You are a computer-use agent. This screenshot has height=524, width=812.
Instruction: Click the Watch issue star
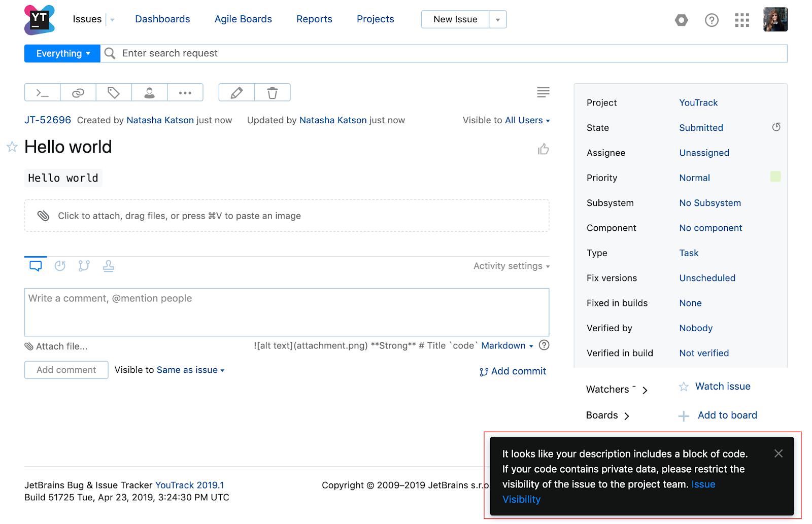(x=684, y=387)
